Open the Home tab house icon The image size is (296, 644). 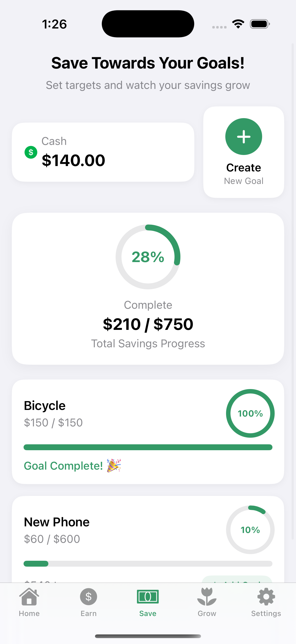29,597
